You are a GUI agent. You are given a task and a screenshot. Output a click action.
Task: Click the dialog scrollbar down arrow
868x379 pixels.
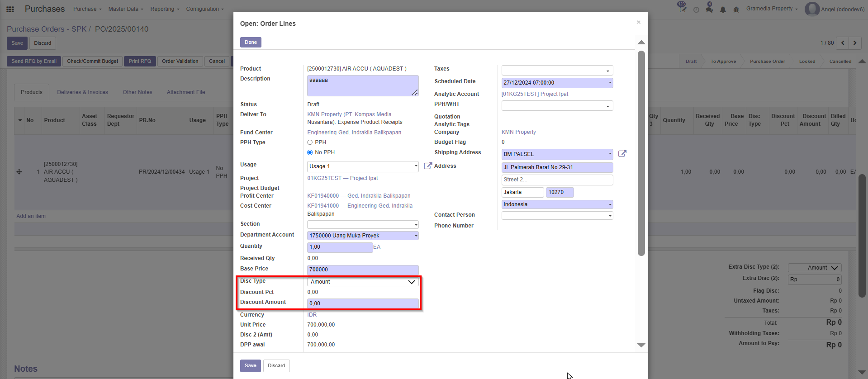pos(641,345)
